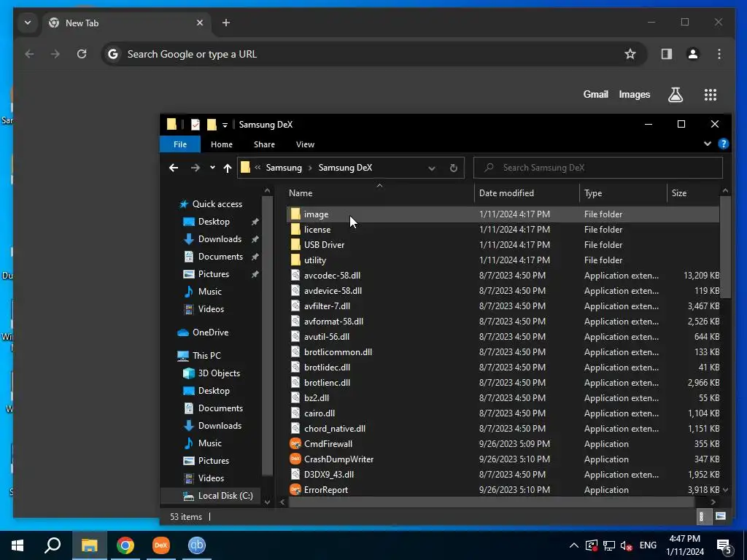The image size is (747, 560).
Task: Open a new Chrome tab
Action: click(x=226, y=23)
